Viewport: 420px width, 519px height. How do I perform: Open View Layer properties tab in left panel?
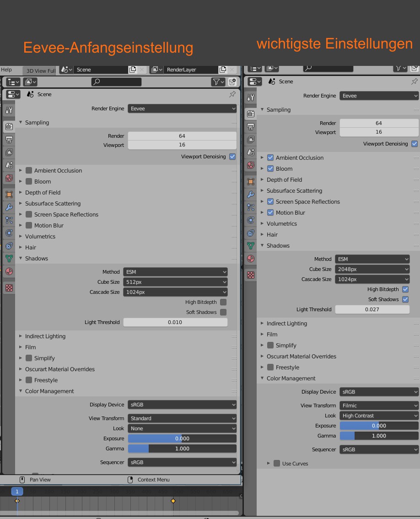coord(9,152)
